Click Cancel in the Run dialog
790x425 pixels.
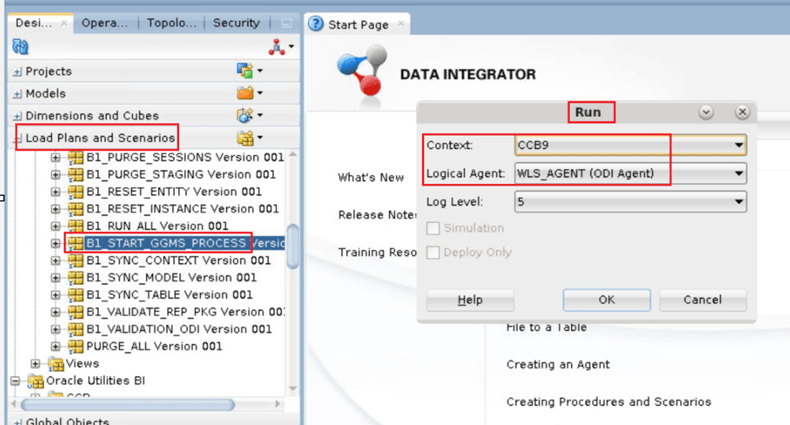702,300
